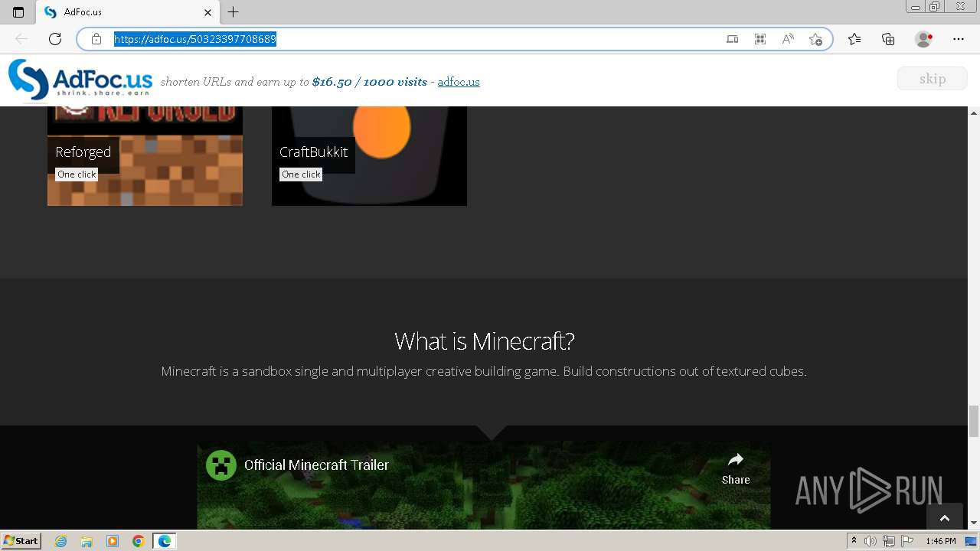This screenshot has height=551, width=980.
Task: Open the user profile icon
Action: (923, 39)
